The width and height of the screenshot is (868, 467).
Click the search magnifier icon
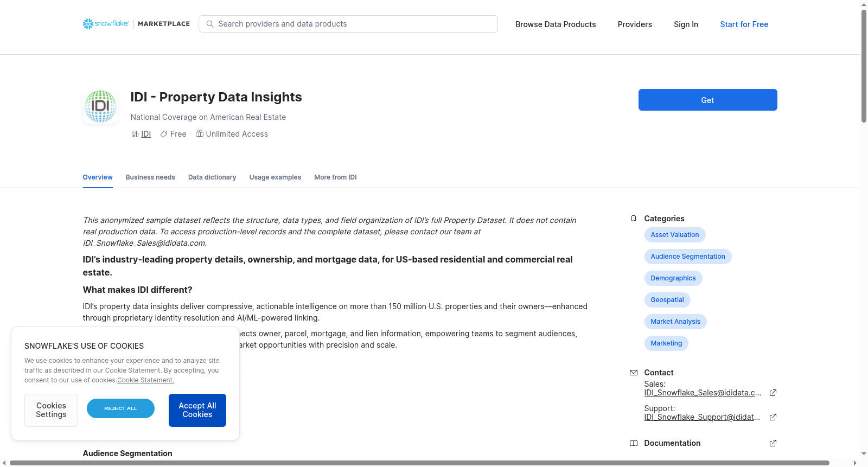coord(210,24)
